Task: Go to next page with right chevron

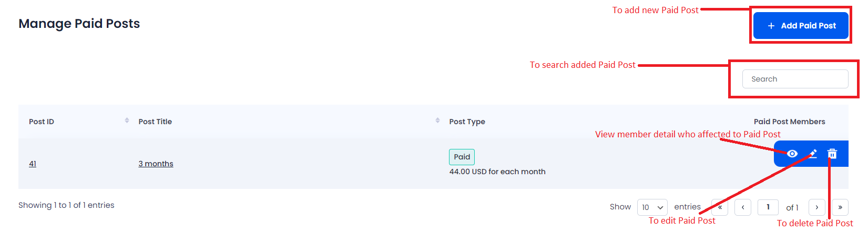Action: (x=816, y=207)
